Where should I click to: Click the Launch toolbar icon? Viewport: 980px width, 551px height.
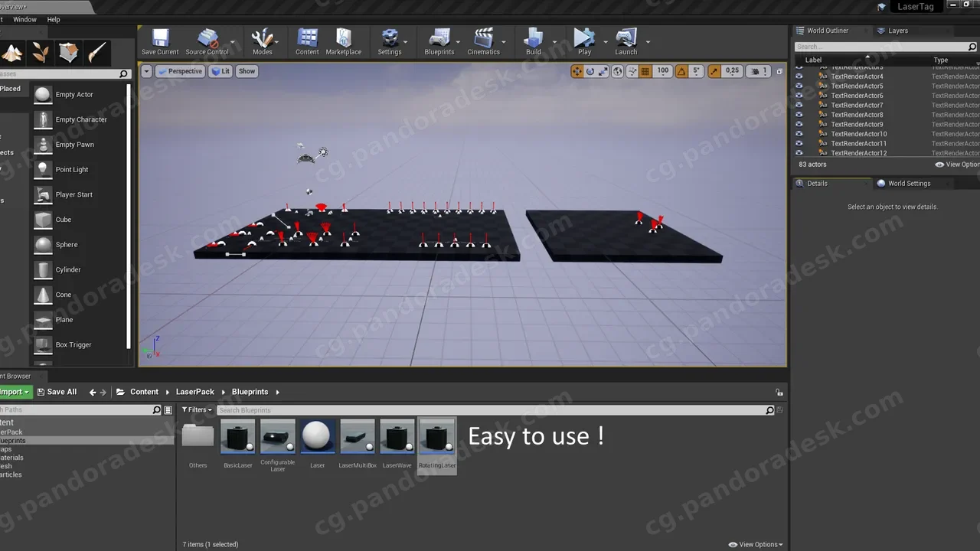[626, 41]
